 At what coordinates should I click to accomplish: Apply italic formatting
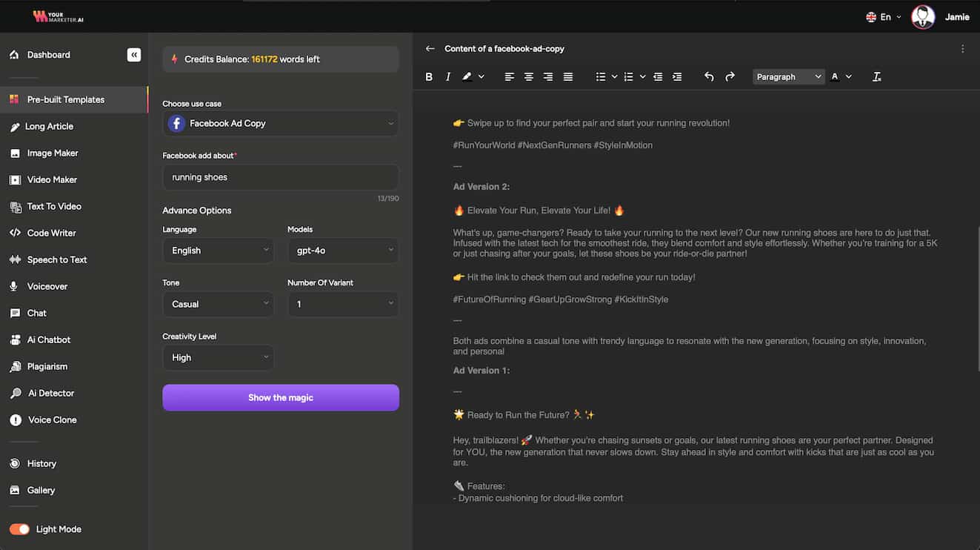447,76
